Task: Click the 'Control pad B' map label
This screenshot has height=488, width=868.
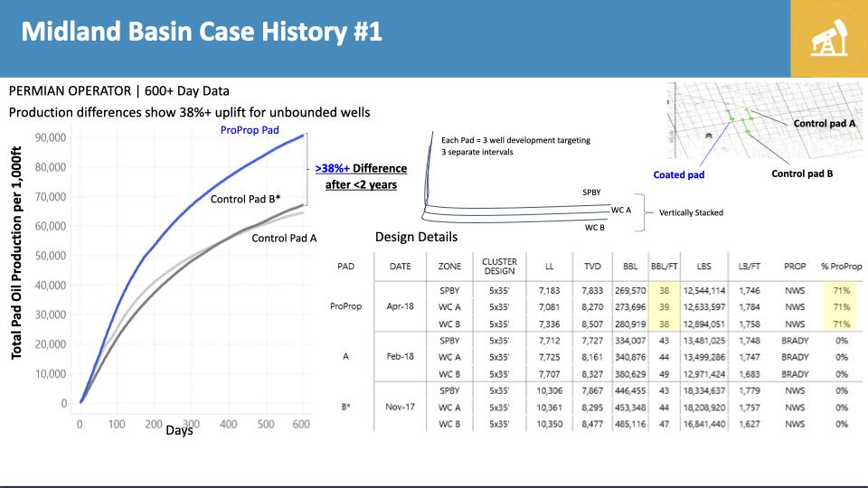Action: pos(802,174)
